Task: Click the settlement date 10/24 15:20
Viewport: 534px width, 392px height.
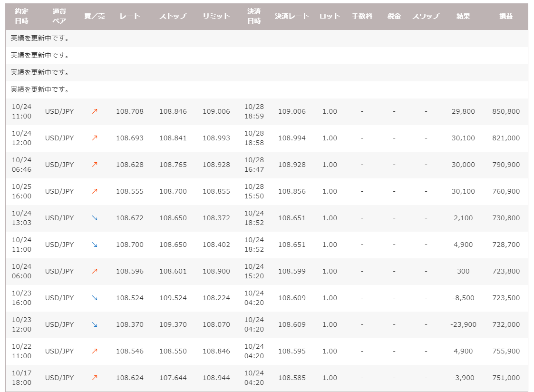Action: pos(254,271)
